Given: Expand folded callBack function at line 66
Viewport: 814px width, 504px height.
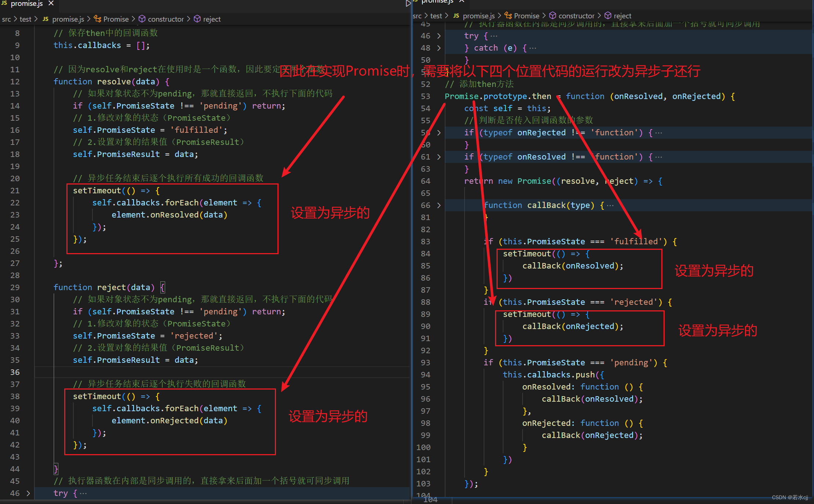Looking at the screenshot, I should click(439, 205).
